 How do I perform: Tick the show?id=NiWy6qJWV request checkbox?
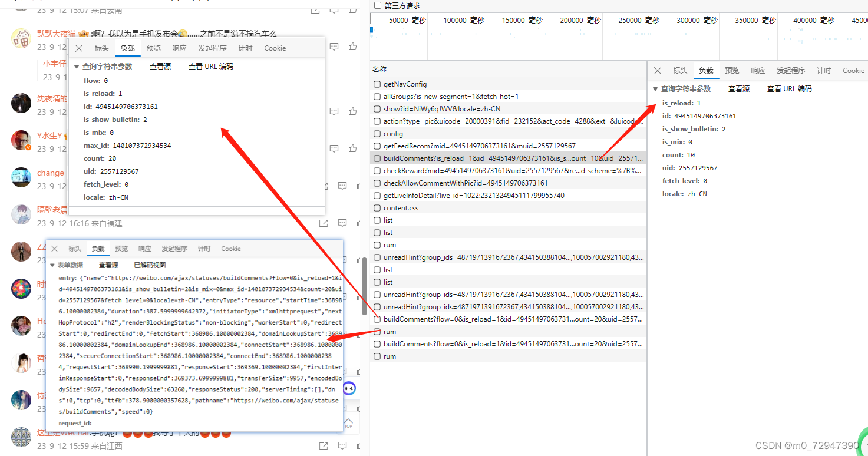377,109
